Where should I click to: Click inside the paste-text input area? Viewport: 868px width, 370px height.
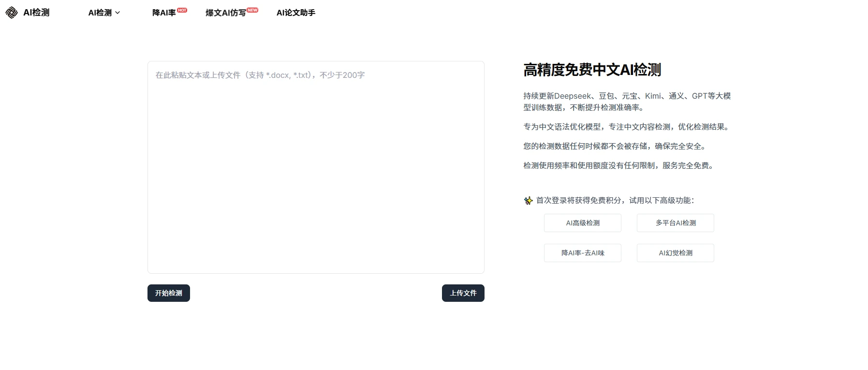(x=316, y=167)
